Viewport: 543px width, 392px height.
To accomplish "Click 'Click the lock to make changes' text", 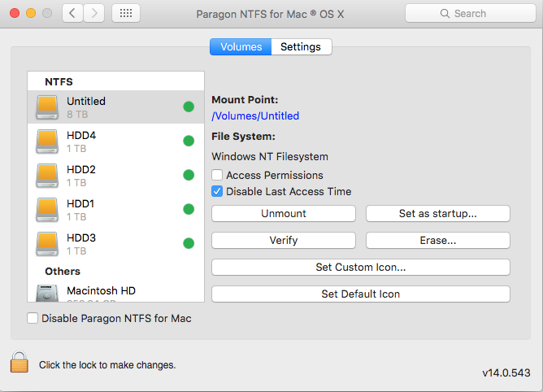I will 107,365.
